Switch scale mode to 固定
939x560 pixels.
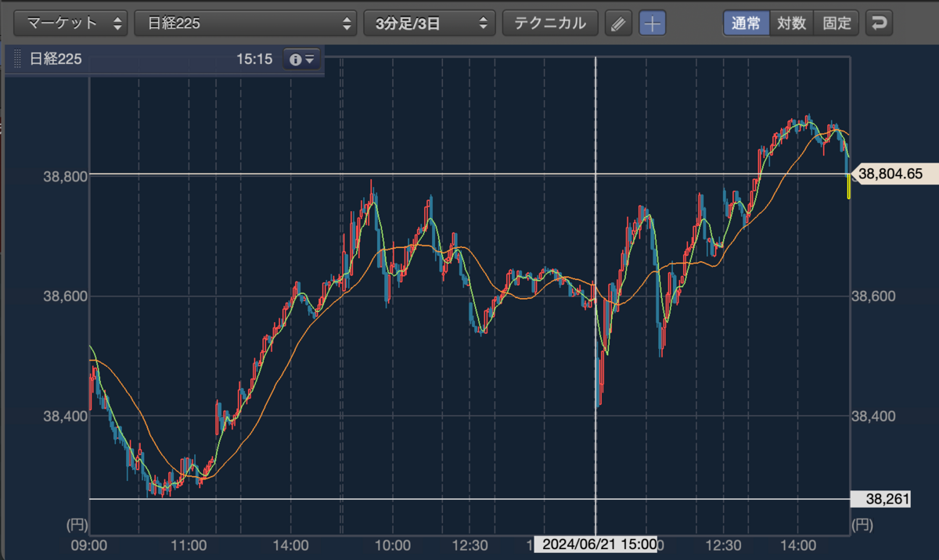pyautogui.click(x=836, y=23)
